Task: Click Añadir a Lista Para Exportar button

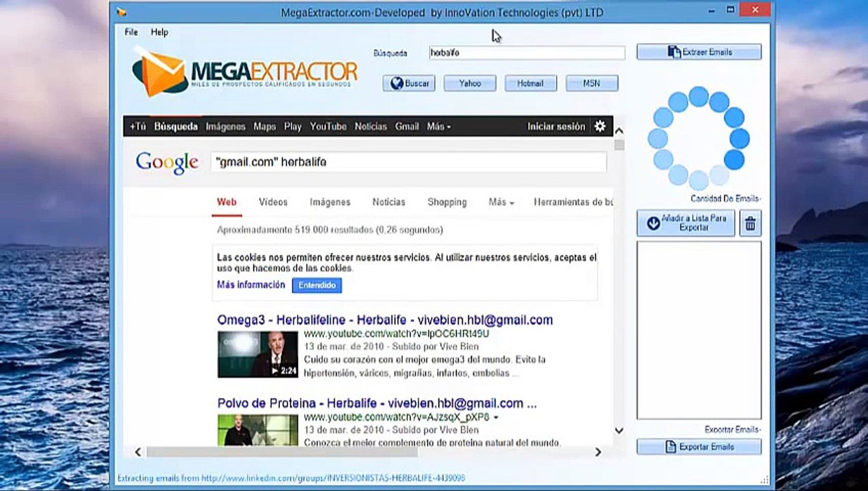Action: click(686, 223)
